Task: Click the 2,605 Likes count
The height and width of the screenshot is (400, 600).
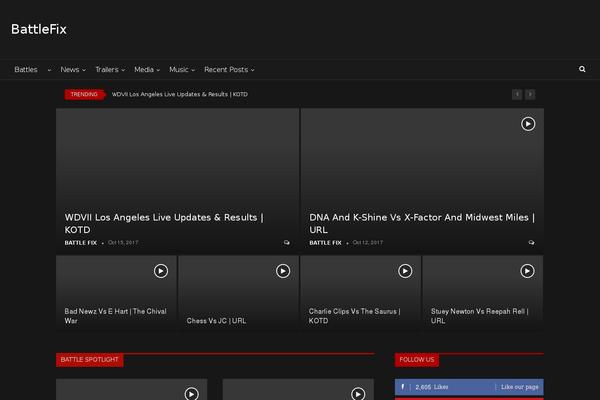Action: click(x=432, y=387)
